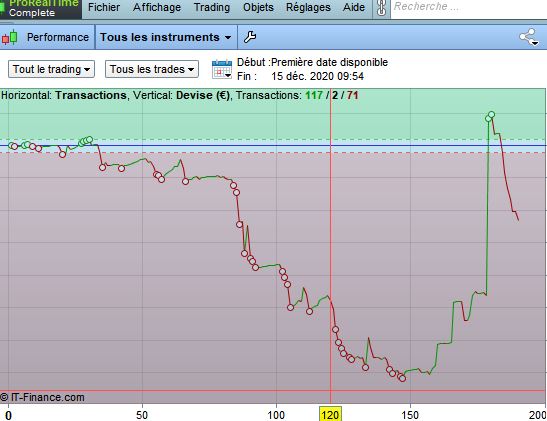Expand the Tout le trading dropdown
547x421 pixels.
[51, 69]
